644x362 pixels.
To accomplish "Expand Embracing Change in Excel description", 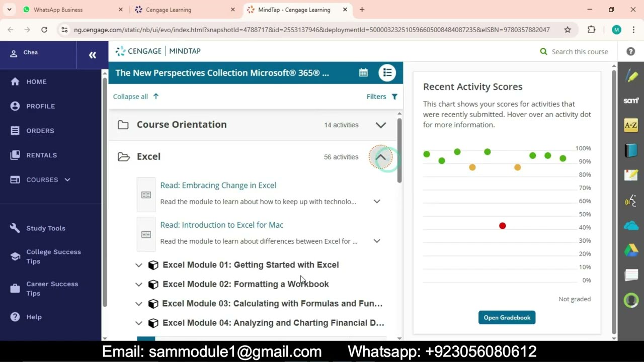I will click(x=377, y=201).
